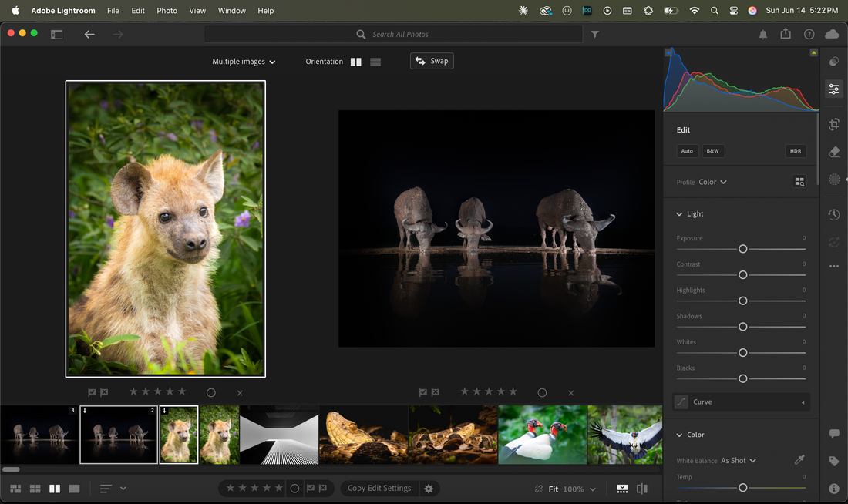848x504 pixels.
Task: Browse profiles with the grid icon
Action: [x=799, y=182]
